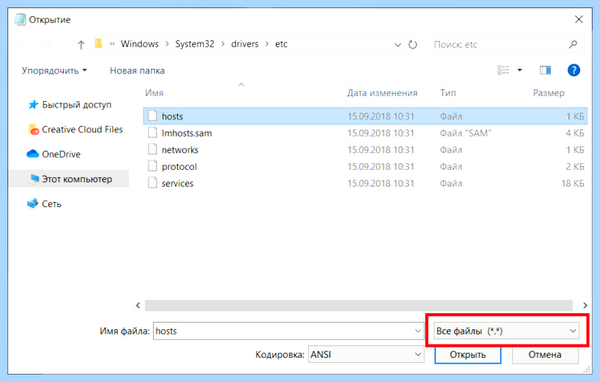The image size is (600, 382).
Task: Select the services file name
Action: pyautogui.click(x=177, y=184)
